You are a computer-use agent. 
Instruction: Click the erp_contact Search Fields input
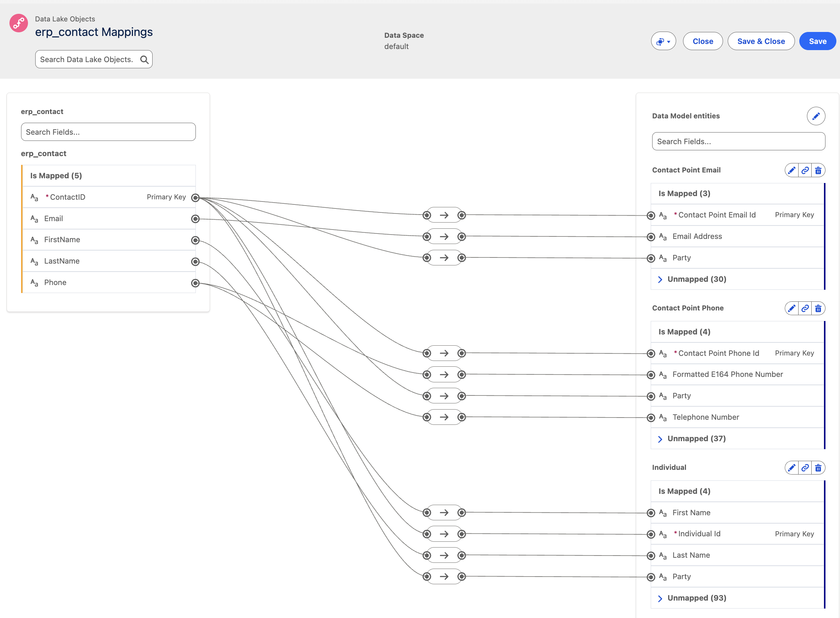coord(108,132)
